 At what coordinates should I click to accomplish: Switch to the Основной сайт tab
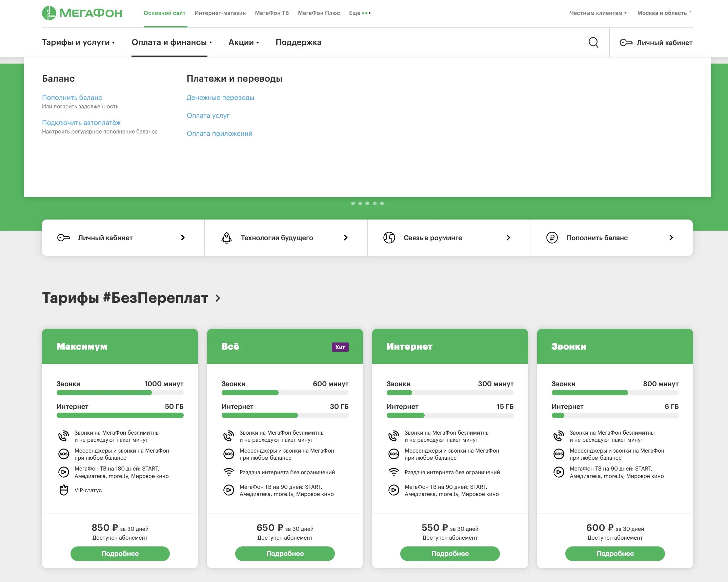[164, 13]
